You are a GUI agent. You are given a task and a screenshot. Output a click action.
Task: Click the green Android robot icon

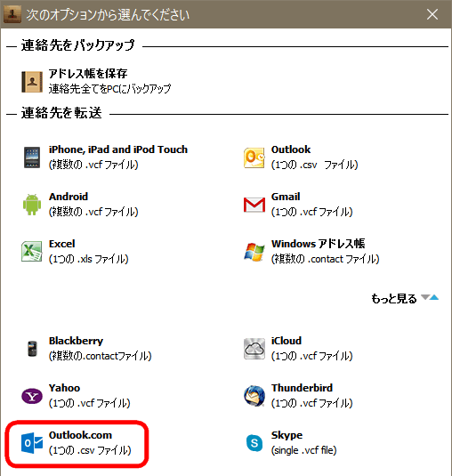tap(32, 205)
